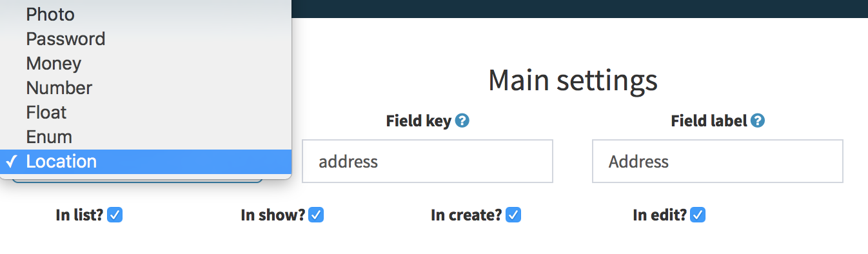Toggle the In list? checkbox
The width and height of the screenshot is (868, 254).
tap(115, 215)
